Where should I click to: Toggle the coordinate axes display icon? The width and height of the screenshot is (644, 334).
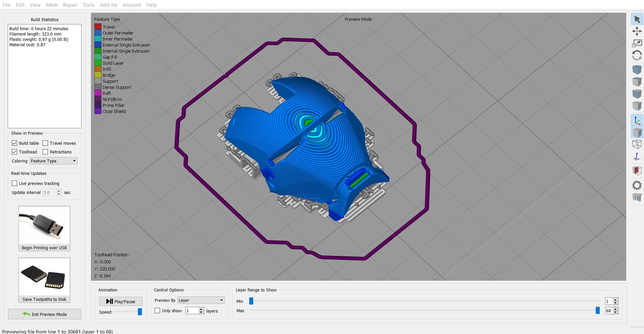pos(637,120)
